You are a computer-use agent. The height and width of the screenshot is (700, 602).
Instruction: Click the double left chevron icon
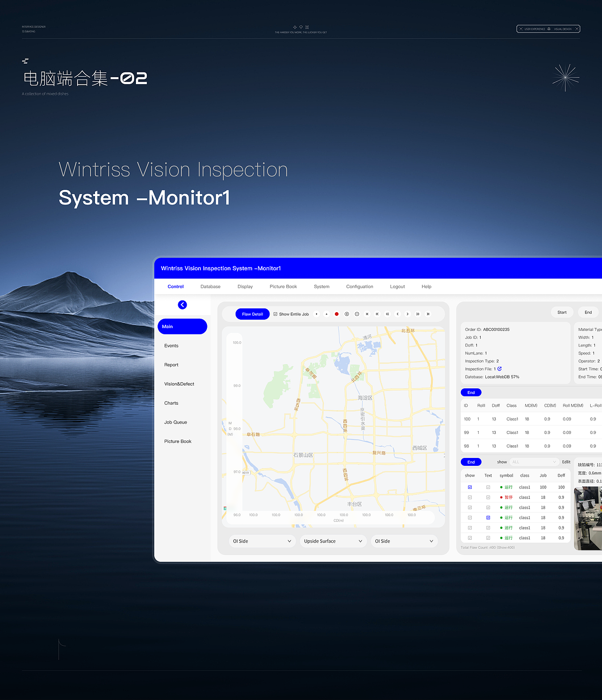[388, 314]
